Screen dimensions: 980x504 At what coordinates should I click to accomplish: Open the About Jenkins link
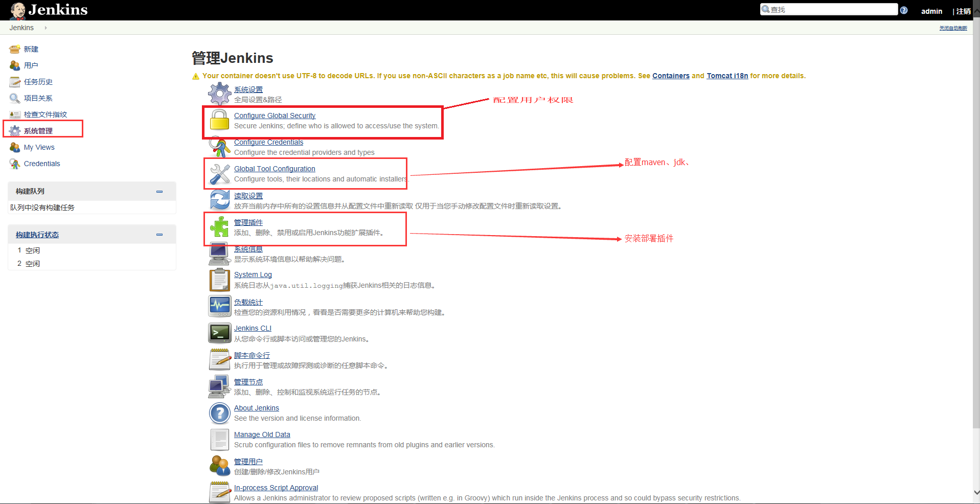[x=257, y=408]
